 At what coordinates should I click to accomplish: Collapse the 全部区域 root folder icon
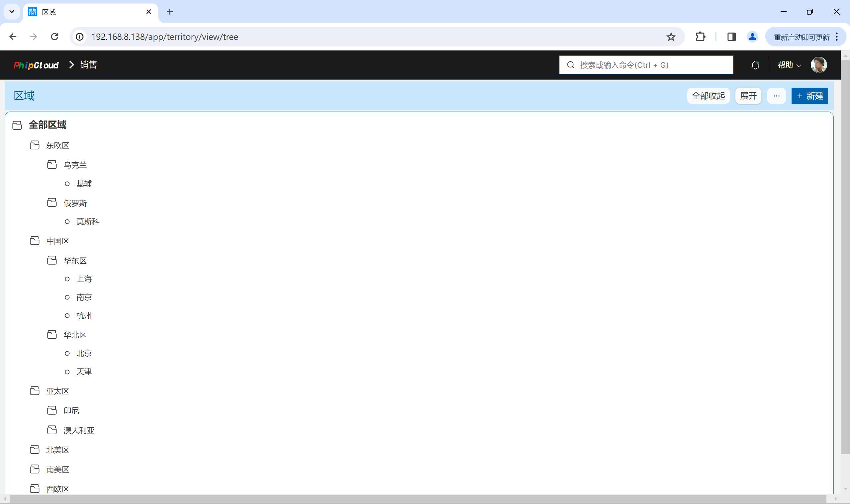17,125
